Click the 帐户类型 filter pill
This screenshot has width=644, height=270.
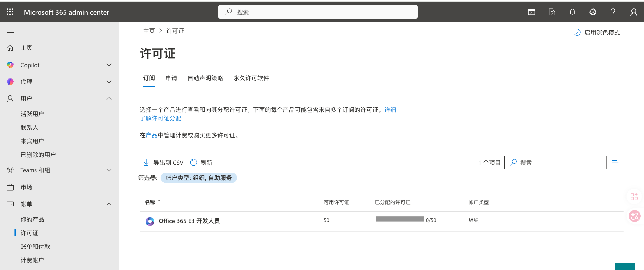pos(198,178)
